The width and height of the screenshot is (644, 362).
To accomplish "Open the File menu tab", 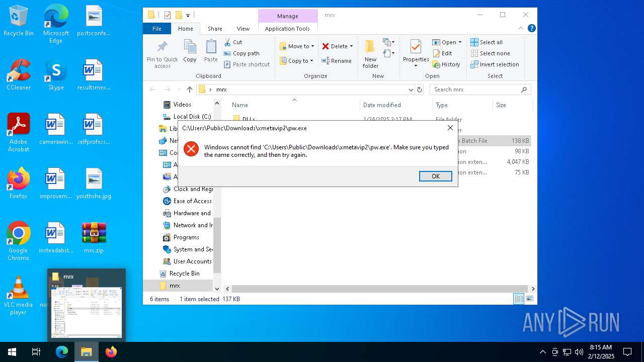I will coord(157,29).
